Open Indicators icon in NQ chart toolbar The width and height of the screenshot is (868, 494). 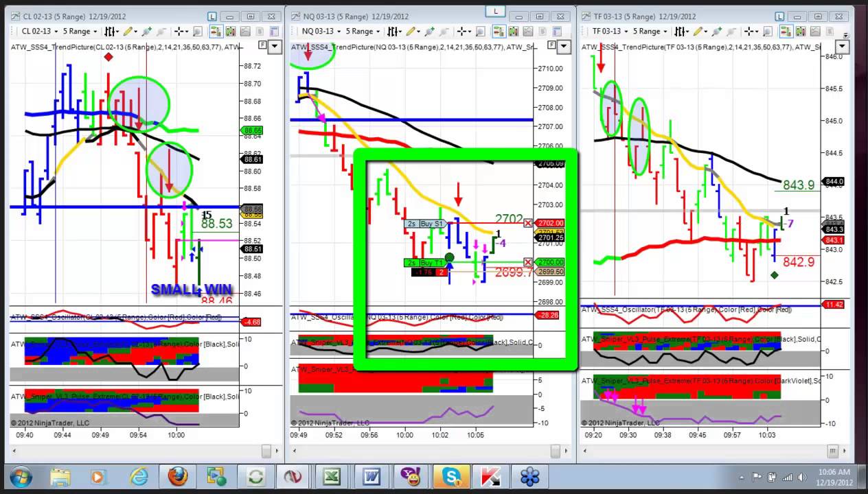click(x=527, y=31)
